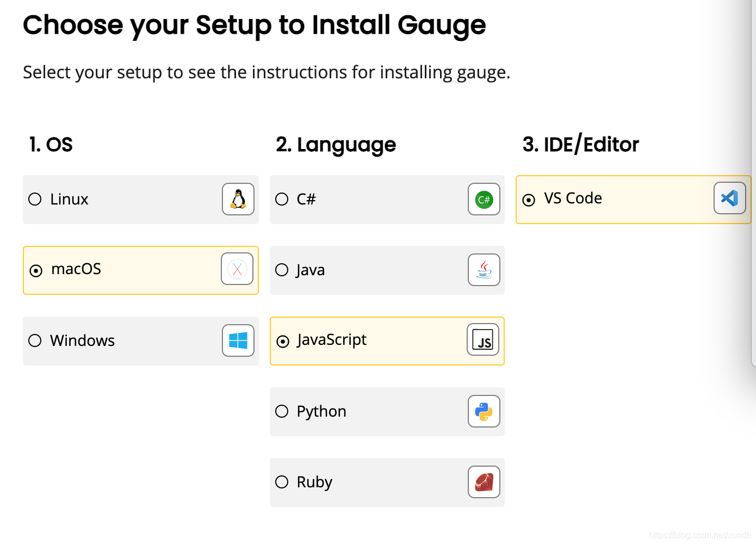This screenshot has width=756, height=545.
Task: Select the Ruby radio button
Action: coord(282,482)
